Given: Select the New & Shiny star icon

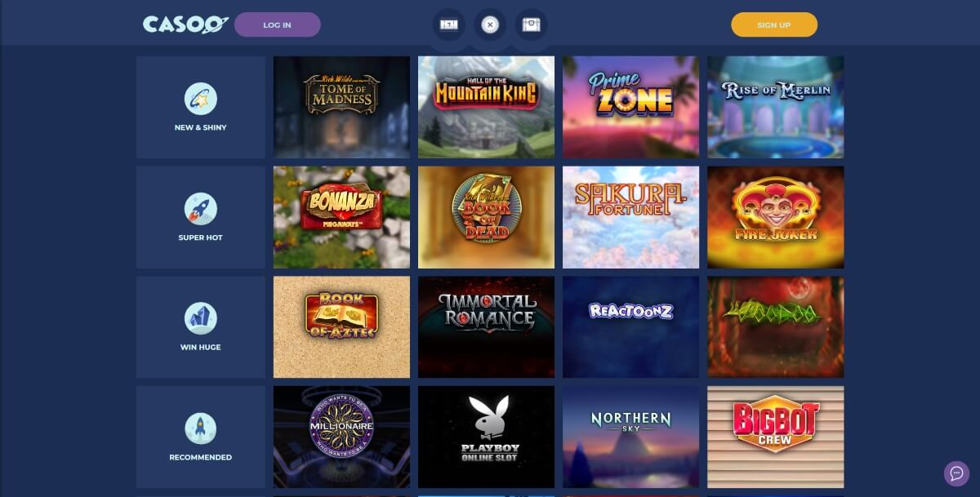Looking at the screenshot, I should coord(200,99).
